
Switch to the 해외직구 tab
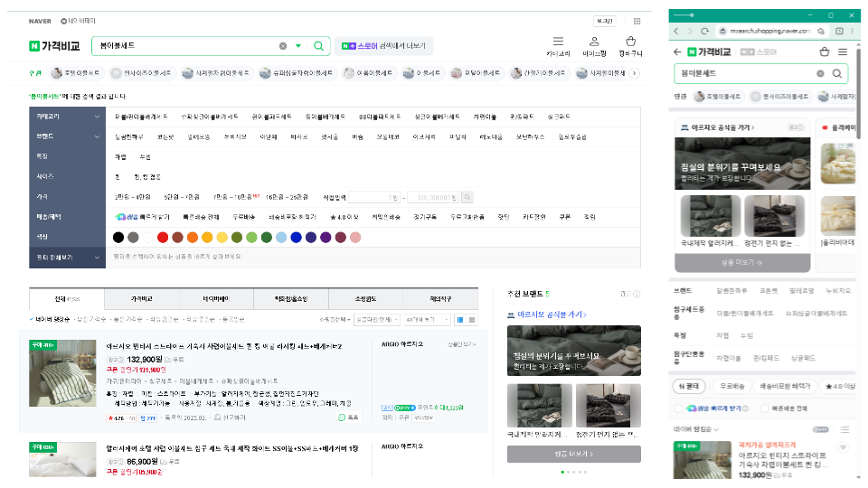pos(440,299)
